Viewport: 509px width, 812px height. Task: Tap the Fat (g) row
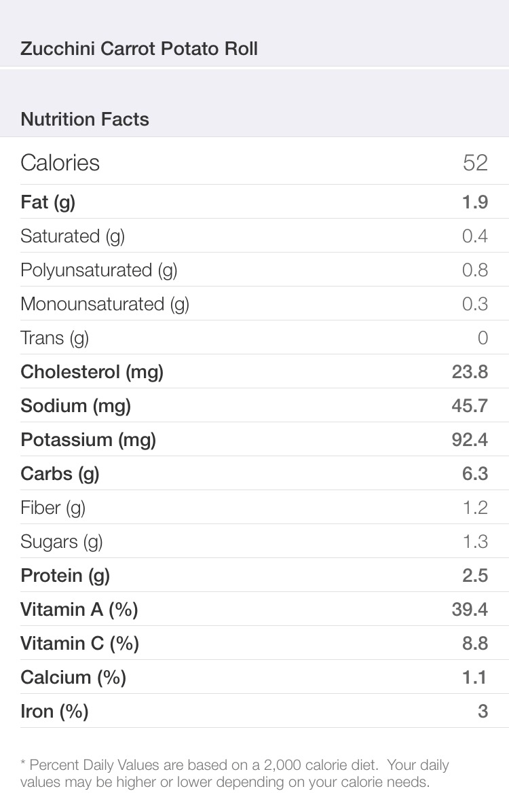tap(254, 202)
